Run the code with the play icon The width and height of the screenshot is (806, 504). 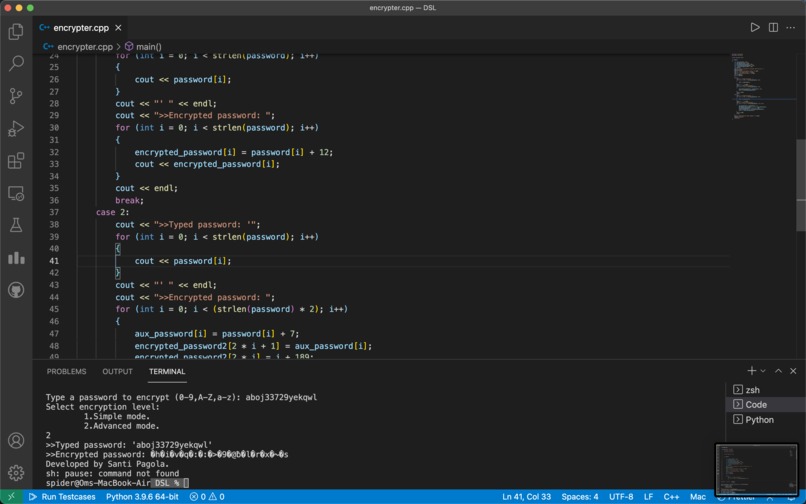pyautogui.click(x=755, y=27)
